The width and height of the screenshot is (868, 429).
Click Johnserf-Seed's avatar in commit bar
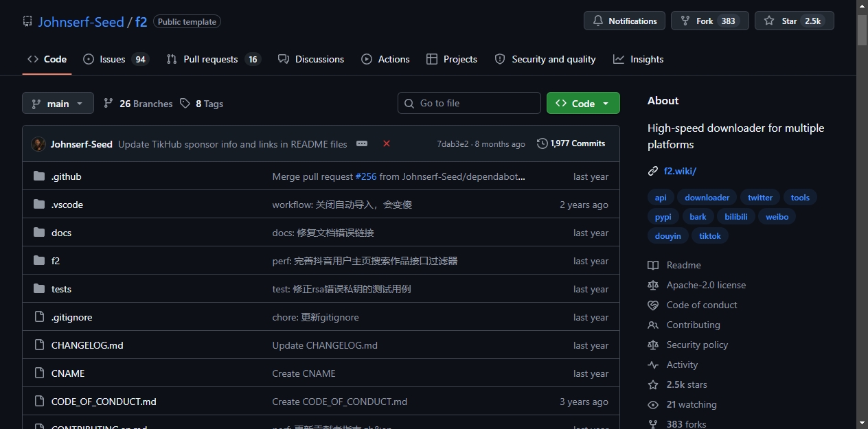[x=38, y=143]
